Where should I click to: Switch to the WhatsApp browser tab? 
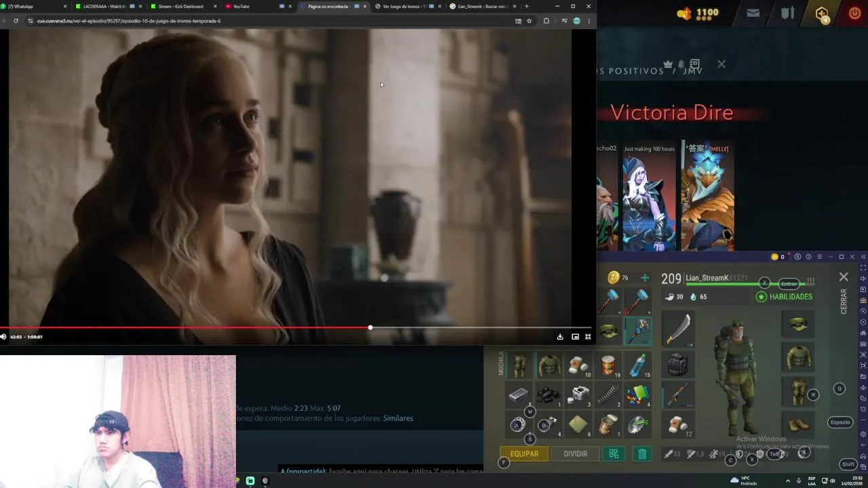(x=34, y=6)
